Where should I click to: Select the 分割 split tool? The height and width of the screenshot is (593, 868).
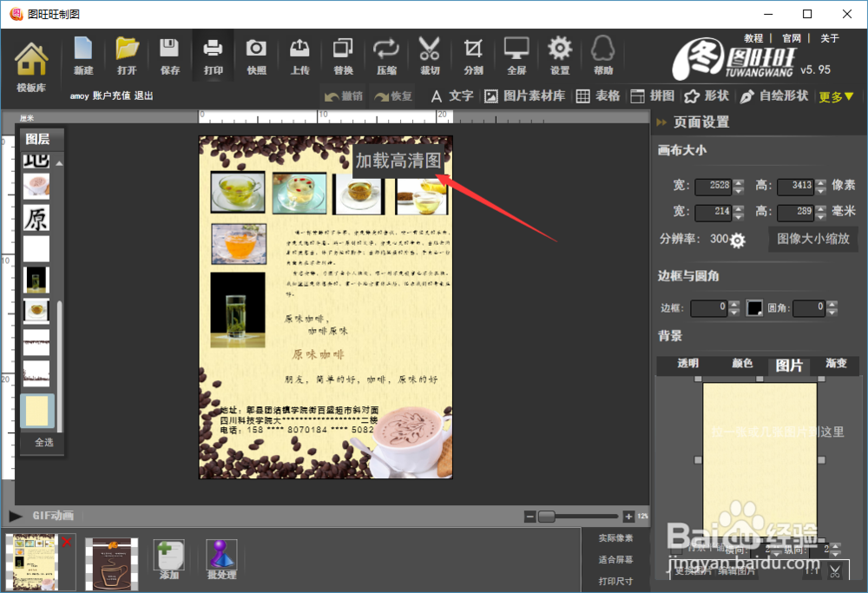[473, 56]
